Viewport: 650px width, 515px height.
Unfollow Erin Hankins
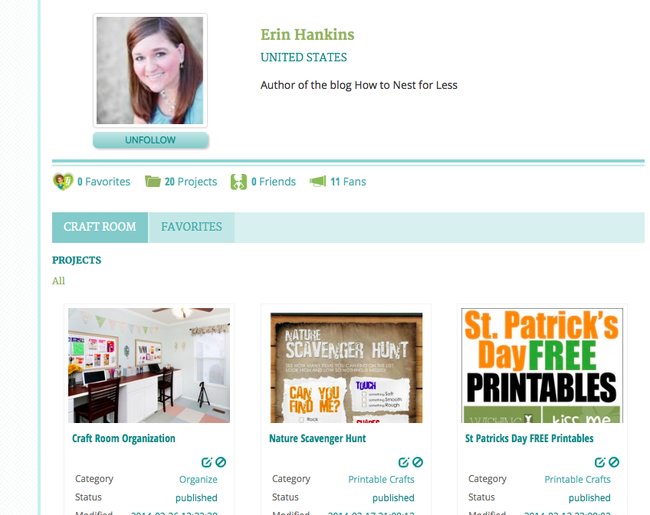[x=150, y=140]
